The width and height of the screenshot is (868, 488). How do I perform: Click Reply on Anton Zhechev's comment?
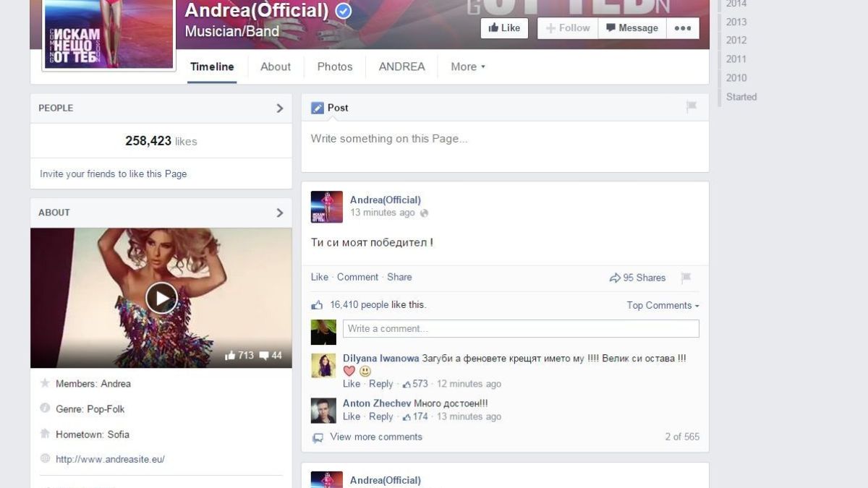(x=381, y=416)
